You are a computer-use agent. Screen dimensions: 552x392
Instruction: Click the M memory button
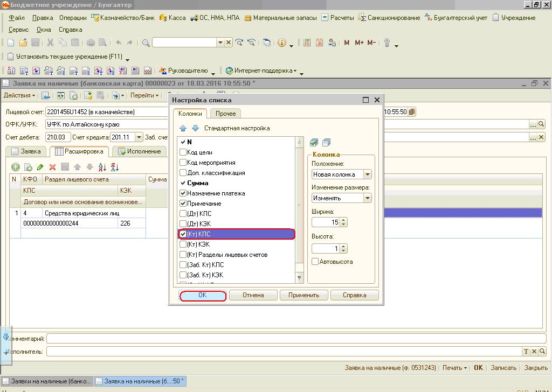coord(347,43)
